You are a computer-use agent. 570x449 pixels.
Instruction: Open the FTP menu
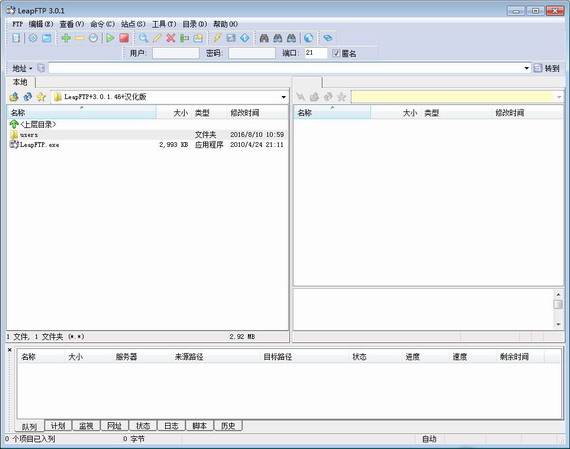[x=17, y=24]
